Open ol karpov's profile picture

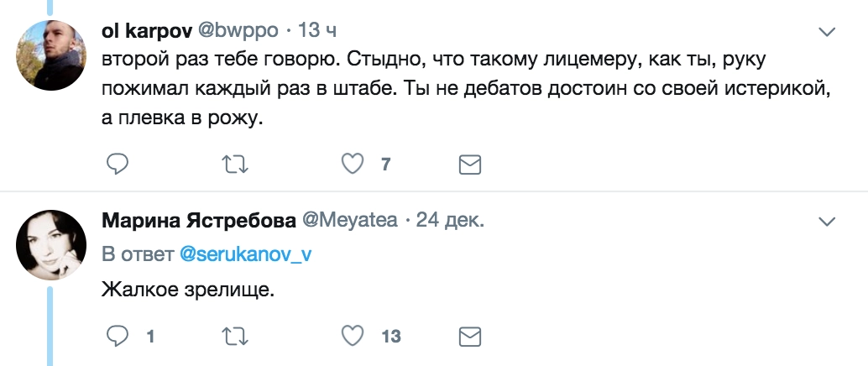tap(51, 50)
